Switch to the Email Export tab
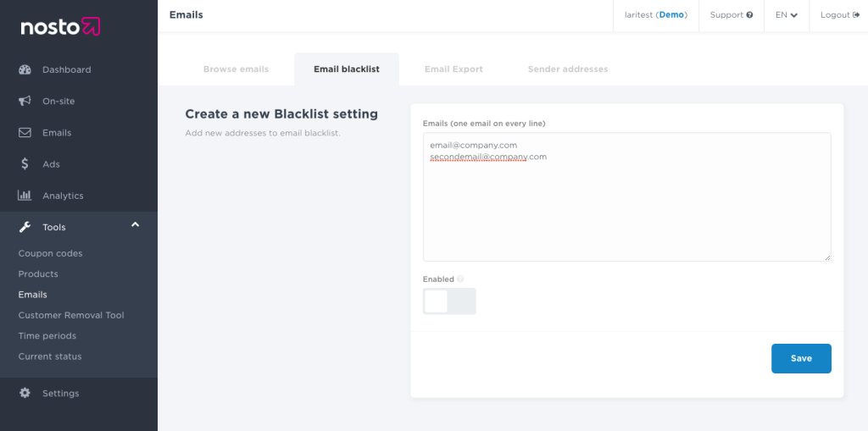This screenshot has width=868, height=431. coord(453,69)
